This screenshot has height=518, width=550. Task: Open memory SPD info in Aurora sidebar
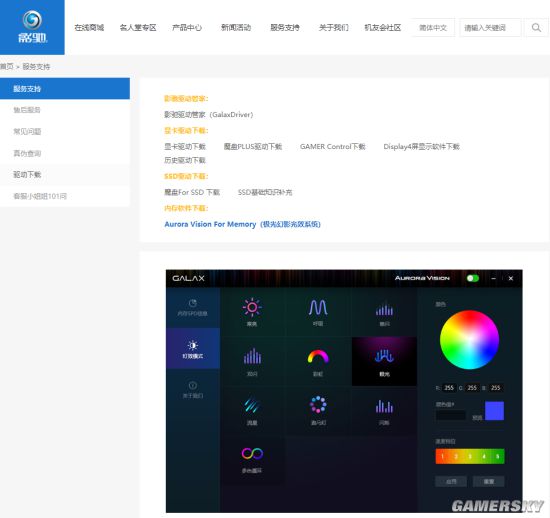coord(193,308)
